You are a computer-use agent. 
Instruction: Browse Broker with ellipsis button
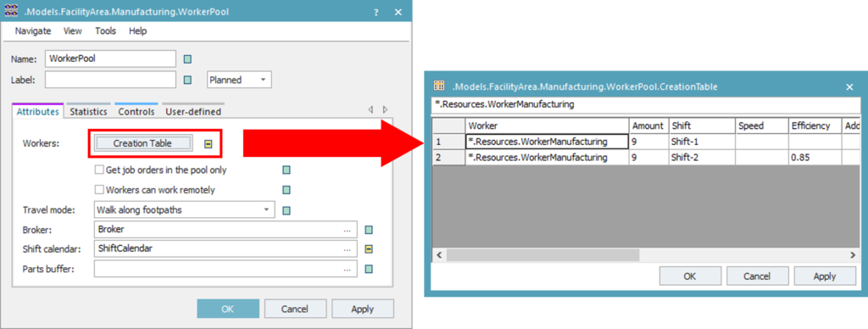coord(347,230)
